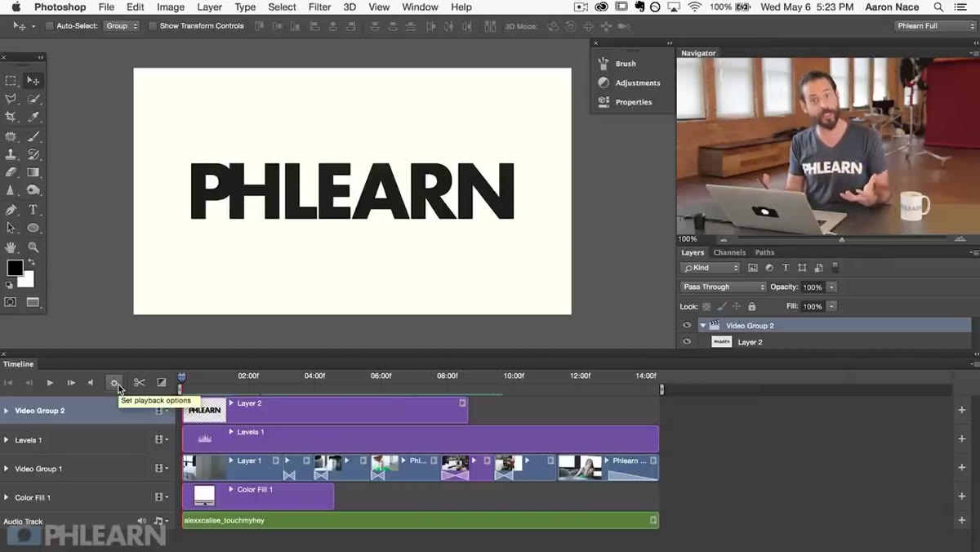980x552 pixels.
Task: Hide the Video Group 2 layer
Action: (x=687, y=325)
